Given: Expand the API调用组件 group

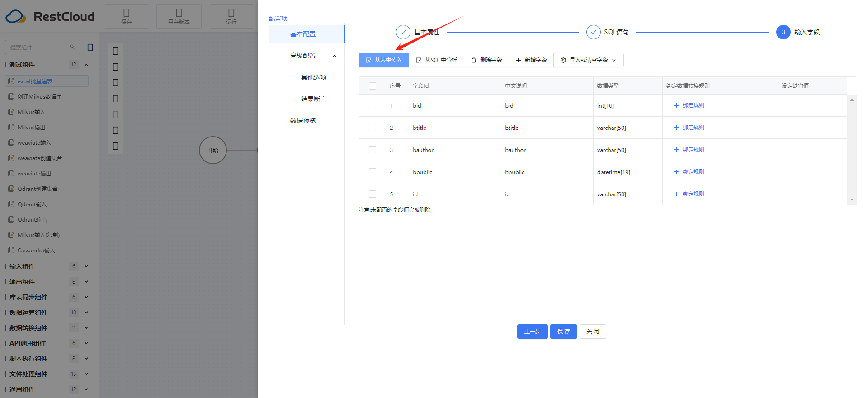Looking at the screenshot, I should click(86, 343).
